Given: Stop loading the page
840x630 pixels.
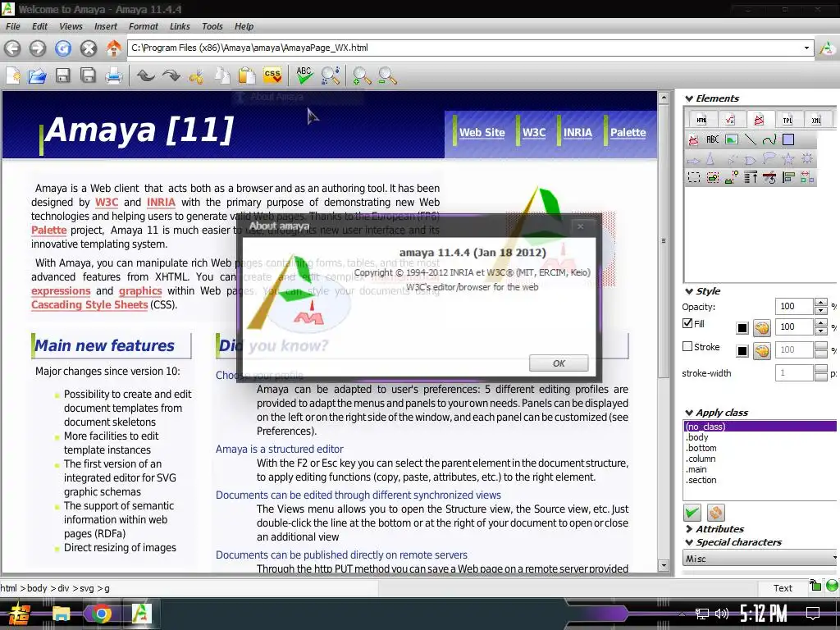Looking at the screenshot, I should 89,48.
